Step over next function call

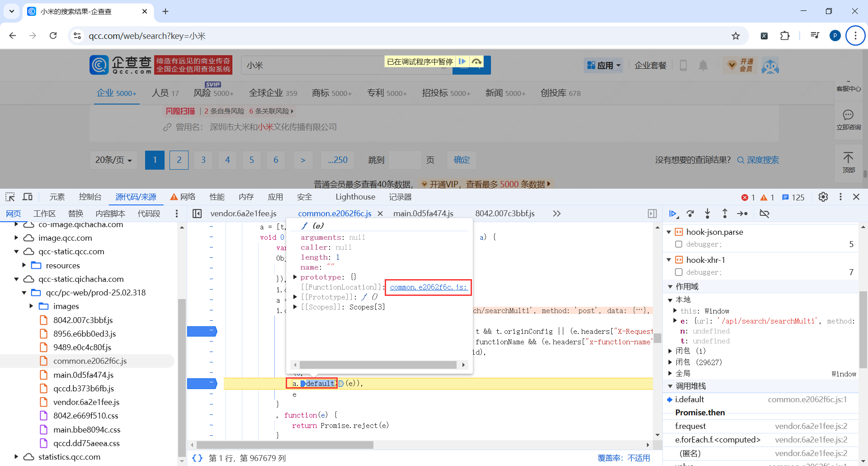pyautogui.click(x=690, y=214)
